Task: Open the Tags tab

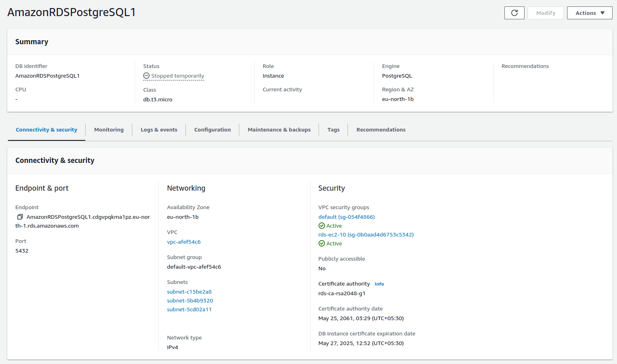Action: point(333,130)
